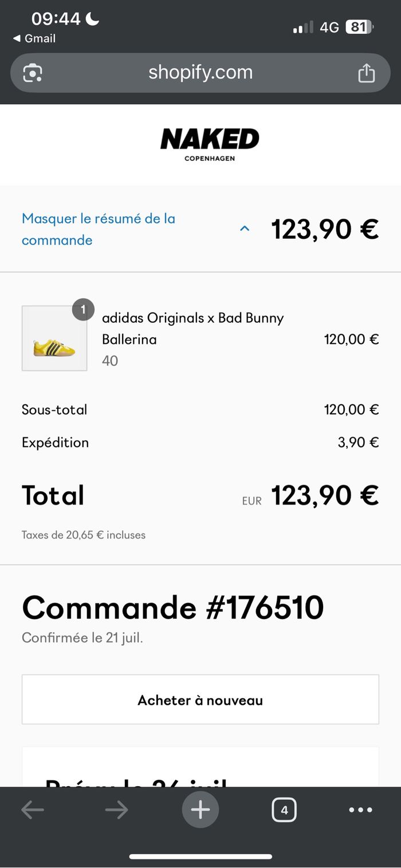Tap the order total 123,90 € in header
The image size is (401, 868).
tap(325, 229)
